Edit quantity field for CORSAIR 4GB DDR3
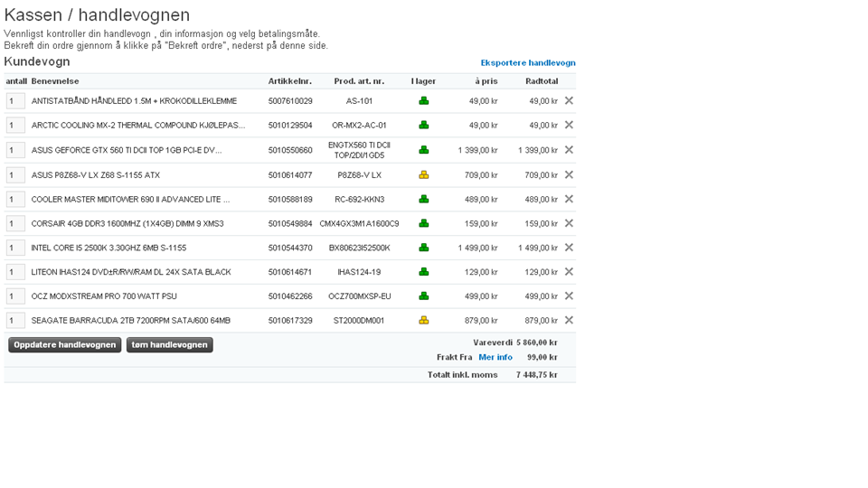 pos(15,223)
